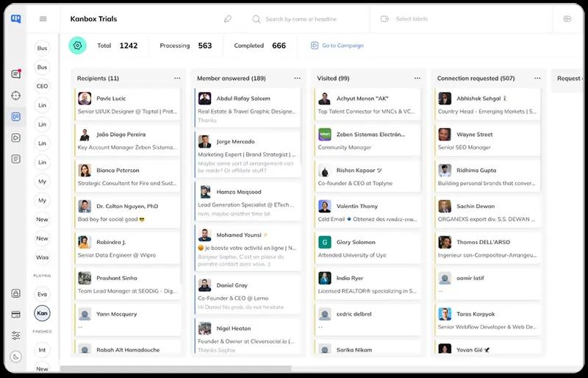Viewport: 588px width, 378px height.
Task: Open the hamburger menu
Action: click(x=43, y=19)
